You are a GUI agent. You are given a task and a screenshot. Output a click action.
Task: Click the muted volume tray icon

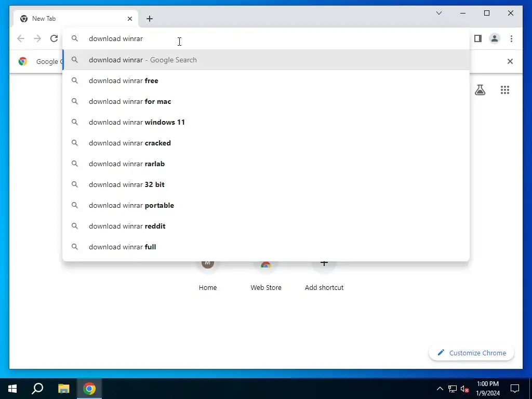[465, 389]
